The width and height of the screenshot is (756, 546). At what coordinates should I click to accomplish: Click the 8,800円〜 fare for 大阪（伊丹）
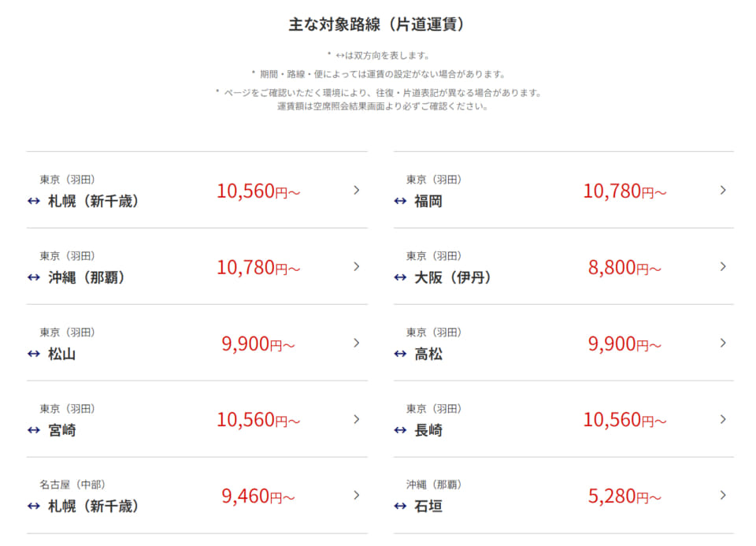coord(624,267)
